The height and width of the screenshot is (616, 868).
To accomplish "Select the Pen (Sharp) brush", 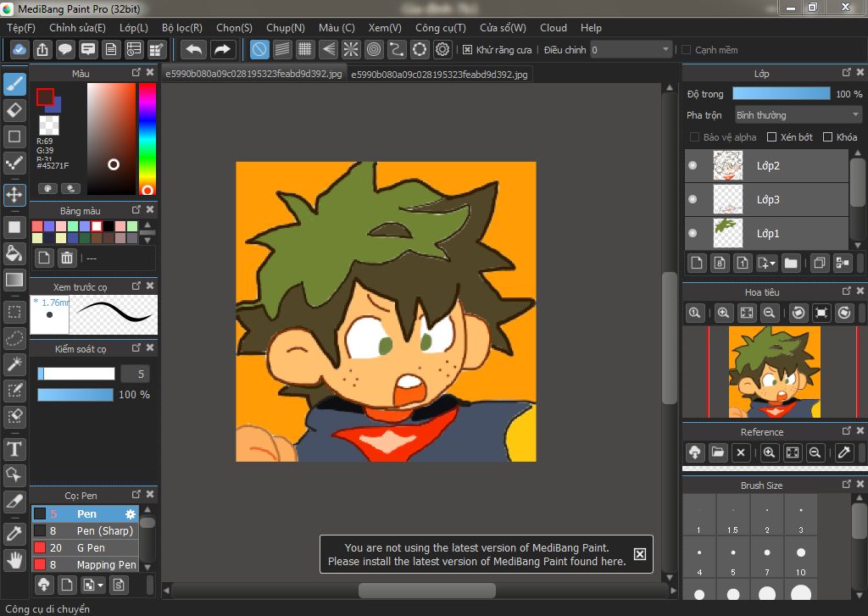I will click(x=85, y=530).
